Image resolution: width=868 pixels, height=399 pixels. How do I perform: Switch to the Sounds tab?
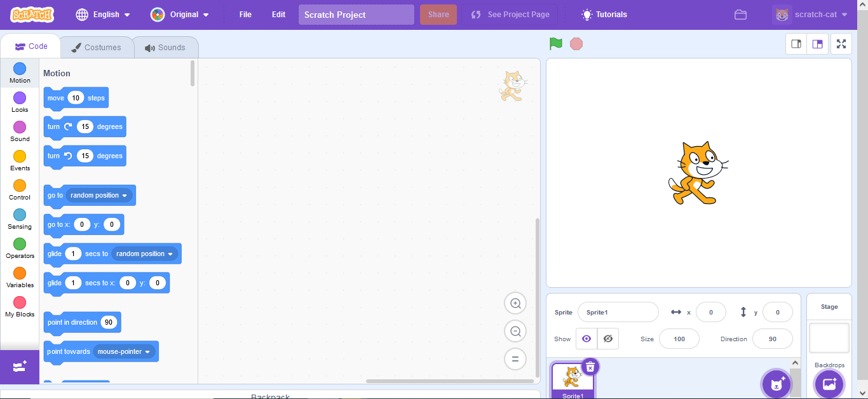click(x=165, y=48)
